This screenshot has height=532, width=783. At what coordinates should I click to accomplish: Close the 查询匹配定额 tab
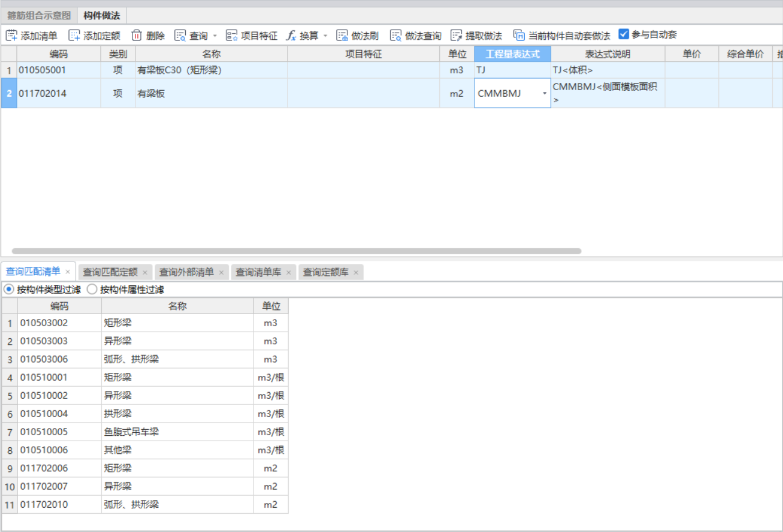pos(145,273)
